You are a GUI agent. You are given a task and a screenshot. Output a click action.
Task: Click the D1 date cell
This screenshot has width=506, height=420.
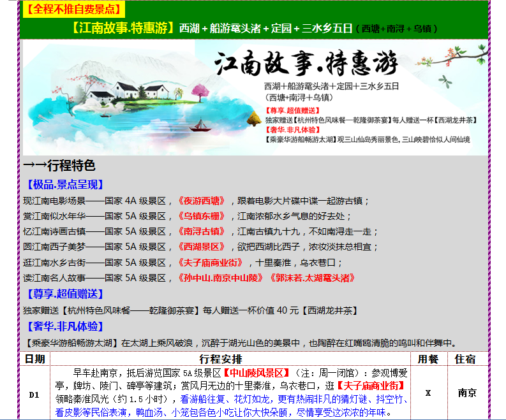pos(34,395)
